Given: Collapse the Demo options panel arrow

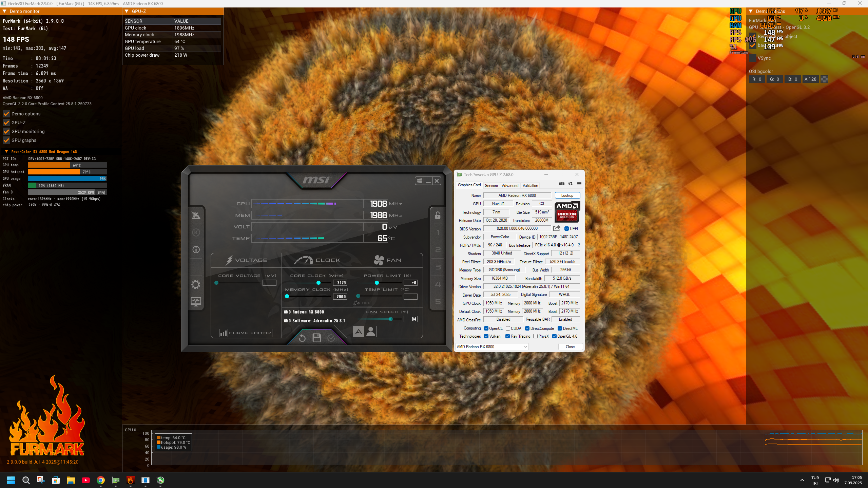Looking at the screenshot, I should coord(751,11).
